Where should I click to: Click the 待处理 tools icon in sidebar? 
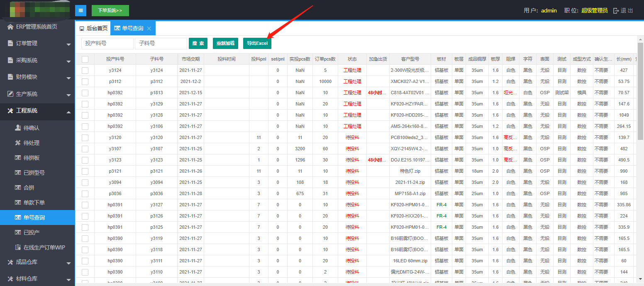(x=18, y=143)
